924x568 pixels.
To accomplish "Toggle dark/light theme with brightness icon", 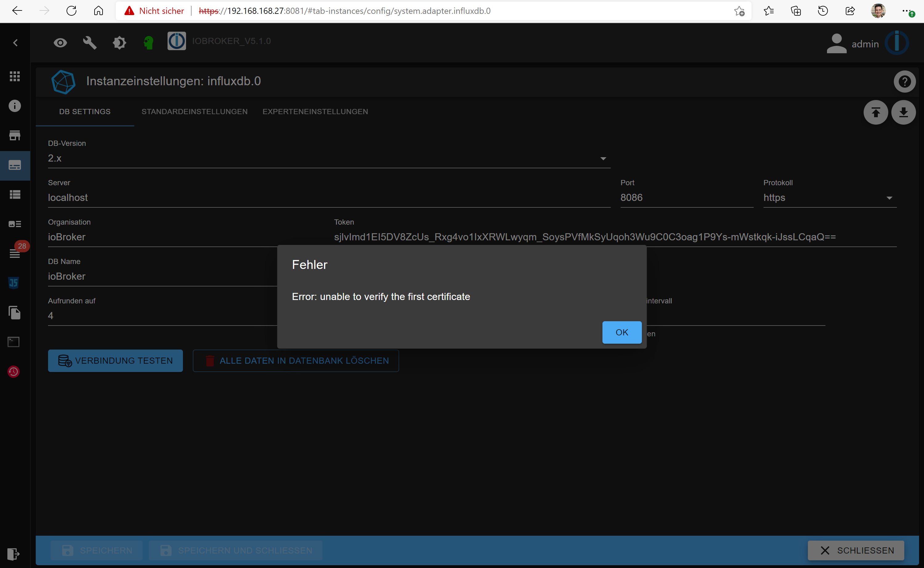I will click(x=120, y=42).
